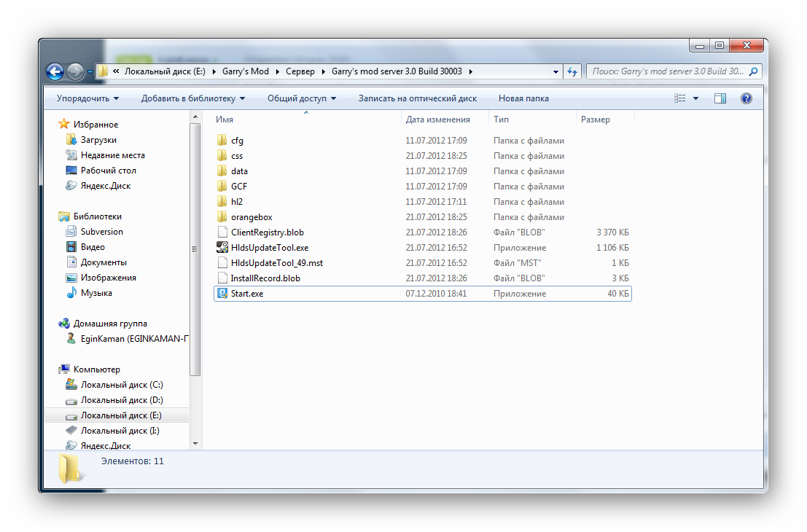Open Локальный диск (D:) in the sidebar
This screenshot has height=532, width=807.
tap(122, 400)
